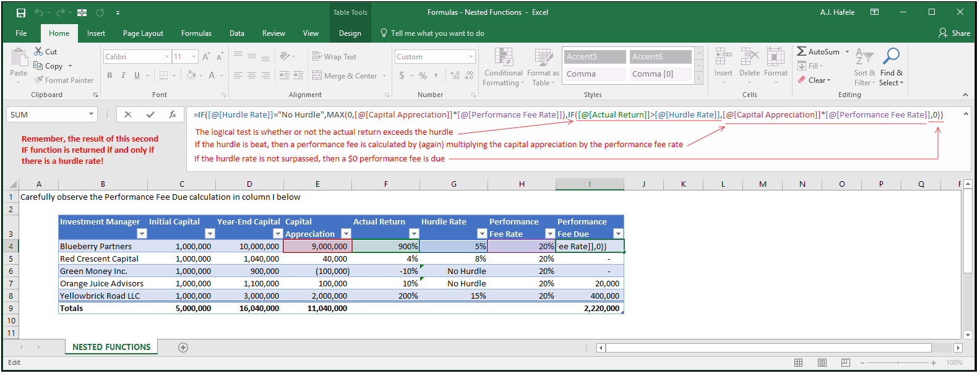This screenshot has width=980, height=376.
Task: Click the Fill Color bucket icon
Action: 191,75
